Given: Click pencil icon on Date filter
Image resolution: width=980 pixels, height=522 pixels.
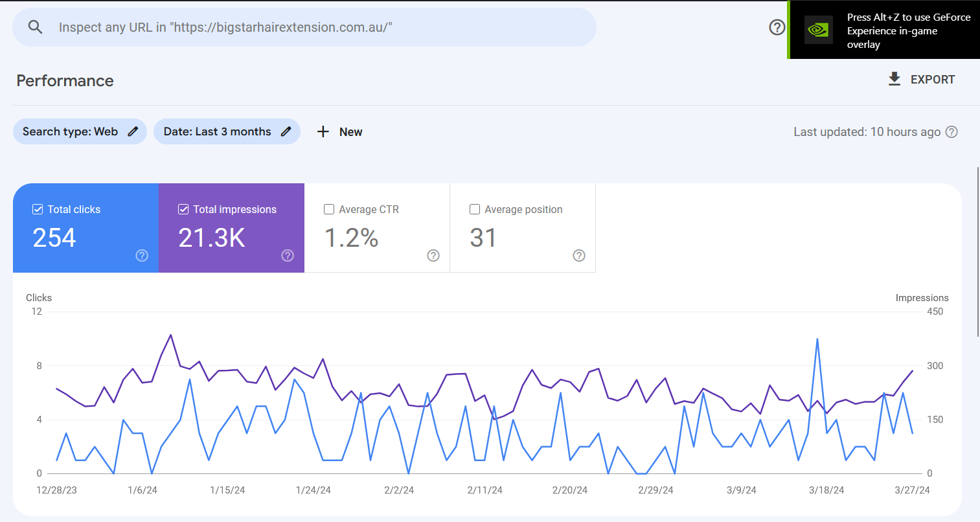Looking at the screenshot, I should [286, 131].
